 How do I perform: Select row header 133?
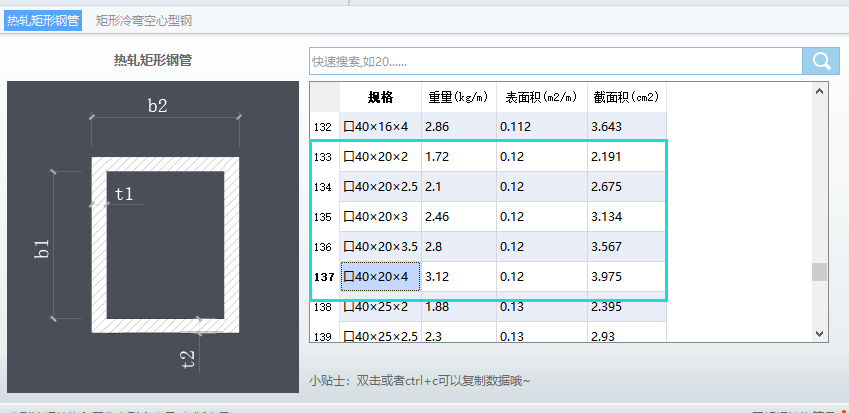tap(325, 157)
